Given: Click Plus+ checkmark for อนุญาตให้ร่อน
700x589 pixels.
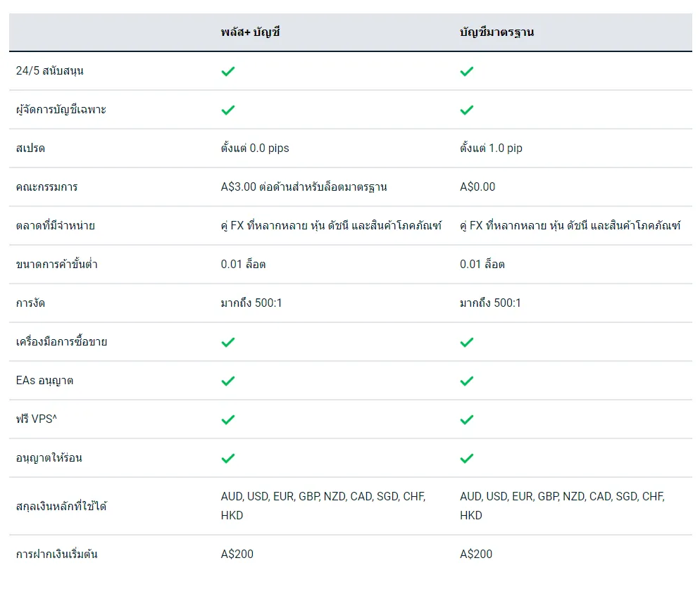Looking at the screenshot, I should [227, 458].
